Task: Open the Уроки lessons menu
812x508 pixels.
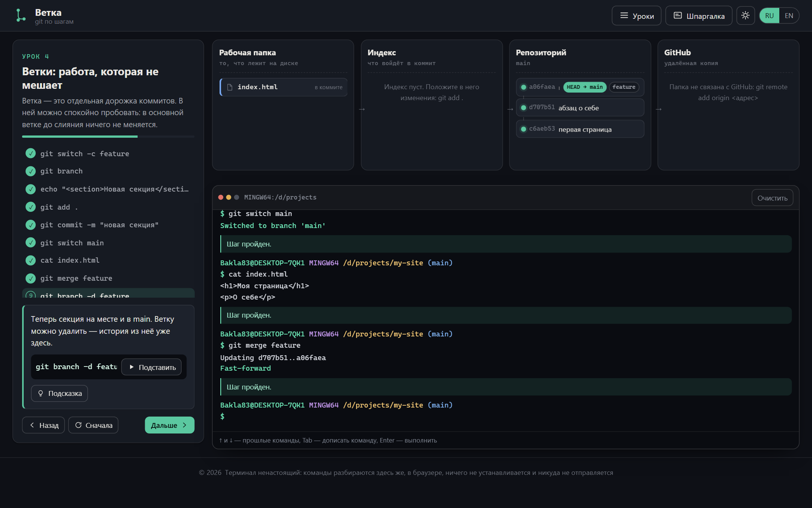Action: [636, 16]
